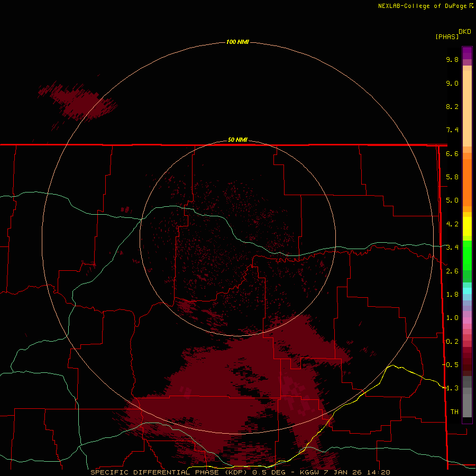Click the 9.0 value on the color scale

[452, 84]
